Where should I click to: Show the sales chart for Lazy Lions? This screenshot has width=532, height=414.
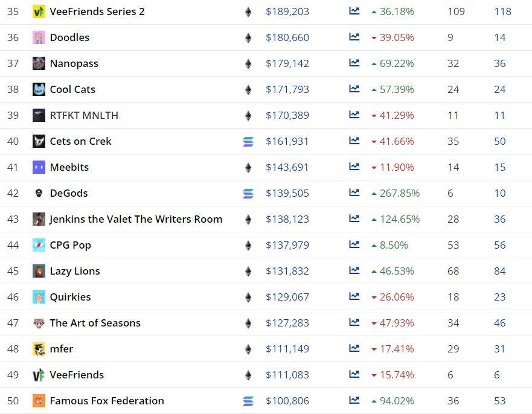[354, 271]
